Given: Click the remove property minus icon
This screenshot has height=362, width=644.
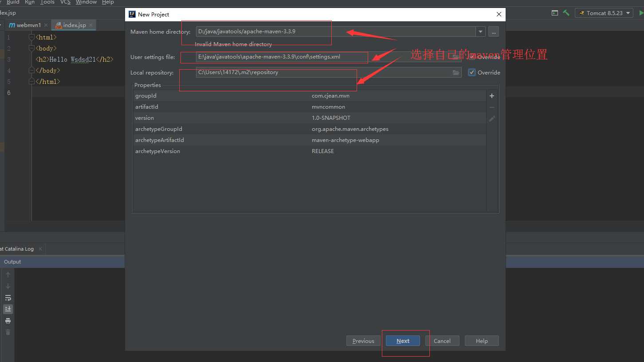Looking at the screenshot, I should pos(491,107).
